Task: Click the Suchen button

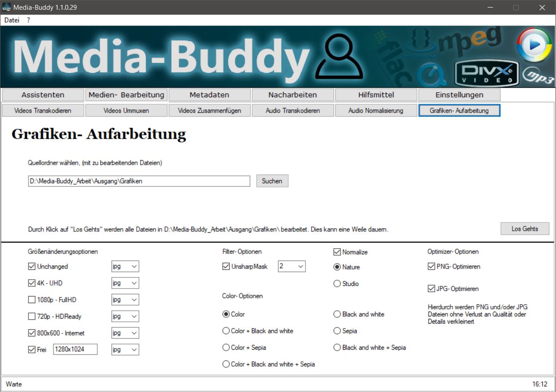Action: point(272,181)
